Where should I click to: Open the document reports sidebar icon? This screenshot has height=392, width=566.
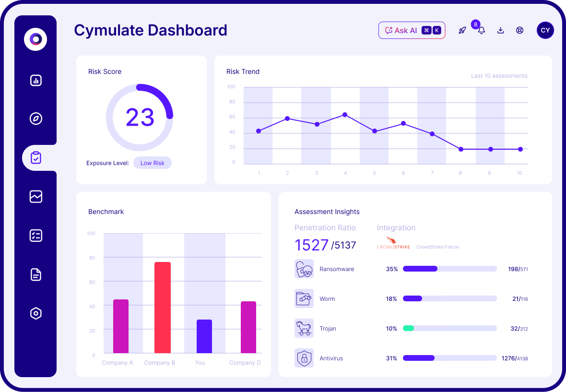(x=36, y=275)
